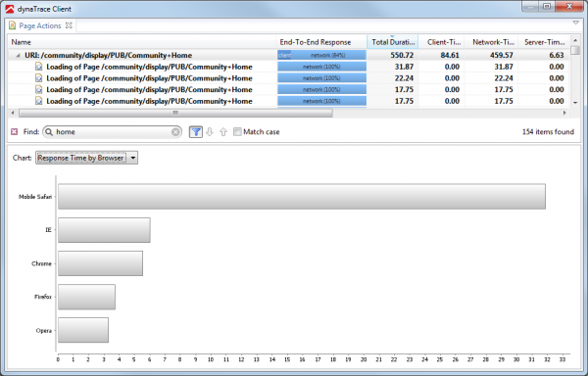588x376 pixels.
Task: Clear the Find search text
Action: point(175,132)
